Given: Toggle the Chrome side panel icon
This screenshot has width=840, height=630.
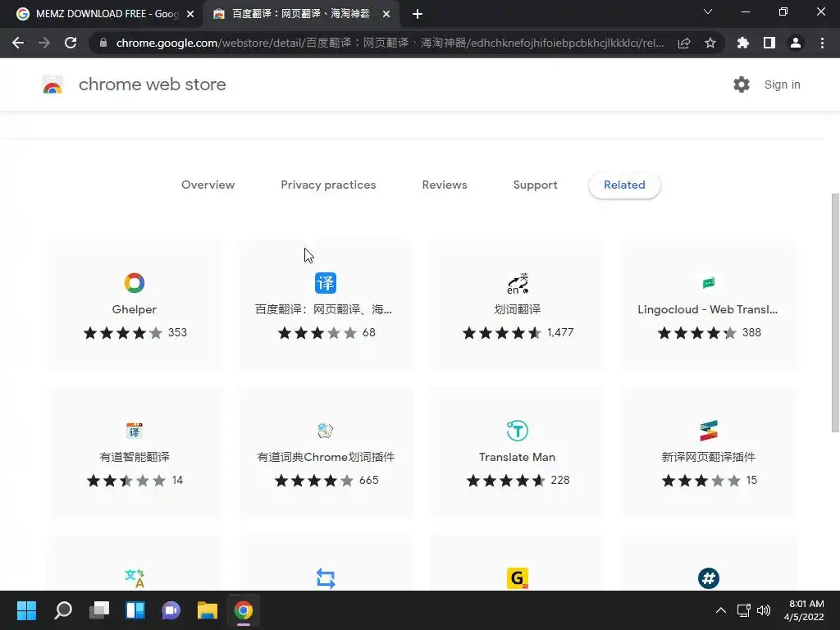Looking at the screenshot, I should [769, 43].
